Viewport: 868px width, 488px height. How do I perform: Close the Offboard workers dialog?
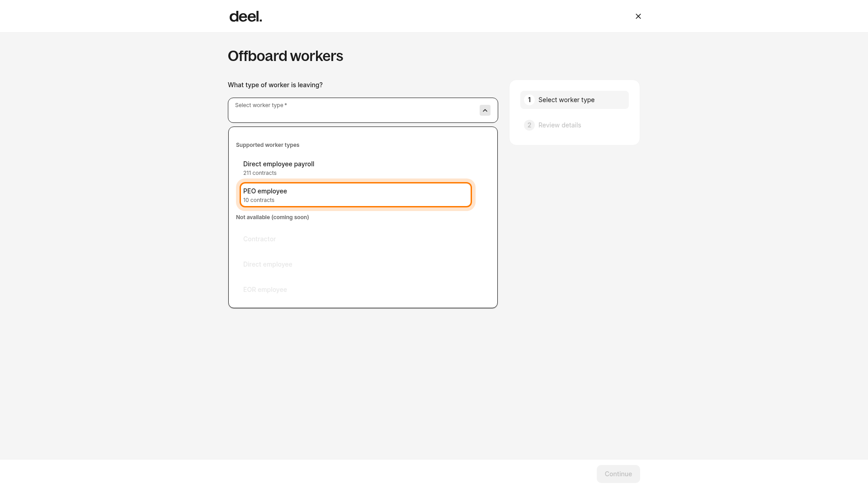(638, 16)
